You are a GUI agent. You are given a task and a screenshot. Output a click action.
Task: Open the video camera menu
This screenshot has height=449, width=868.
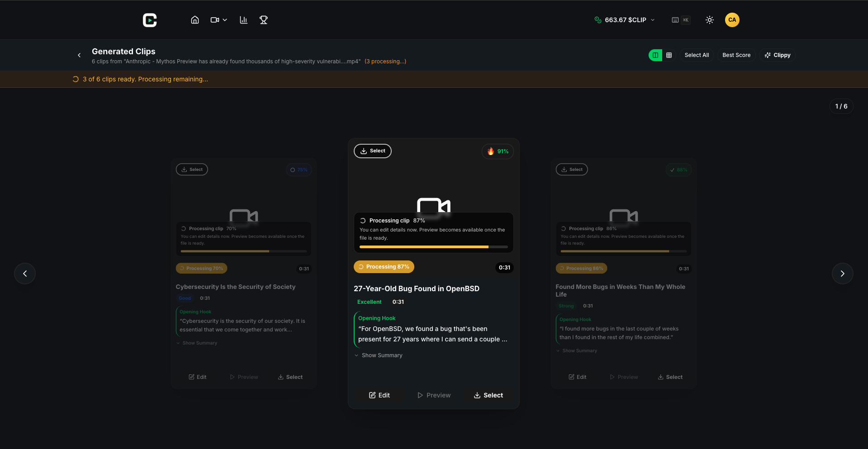coord(219,20)
